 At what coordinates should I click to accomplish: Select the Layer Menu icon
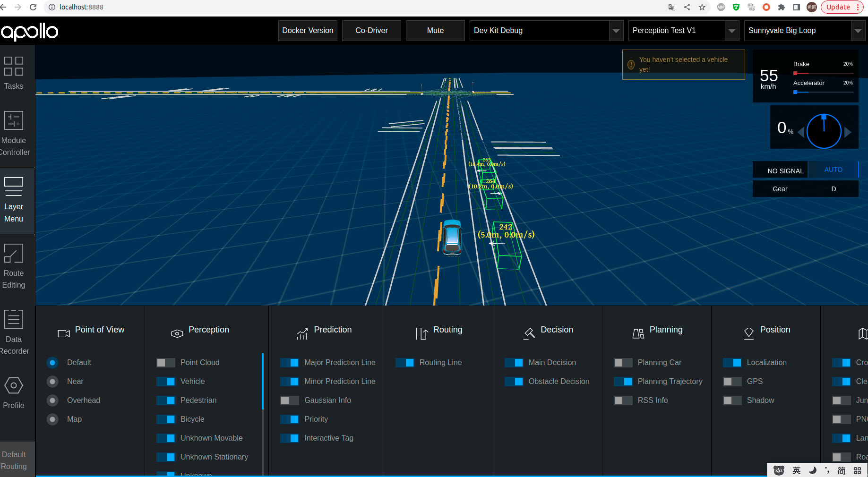pyautogui.click(x=14, y=187)
